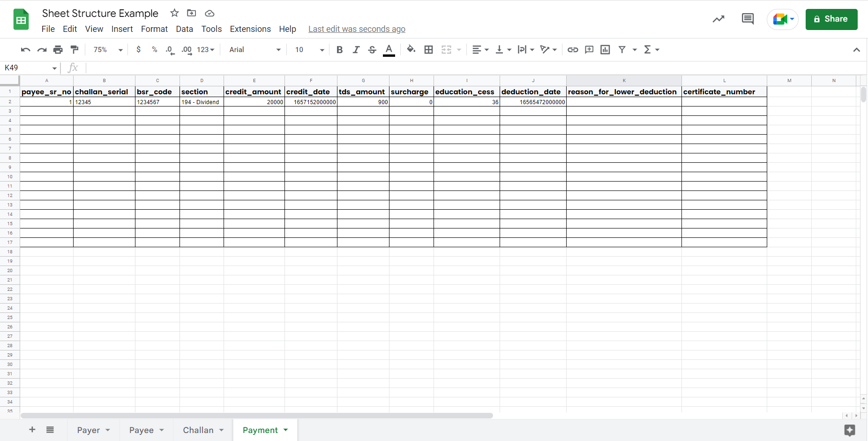Start a Google Meet call
This screenshot has height=441, width=868.
pos(783,19)
